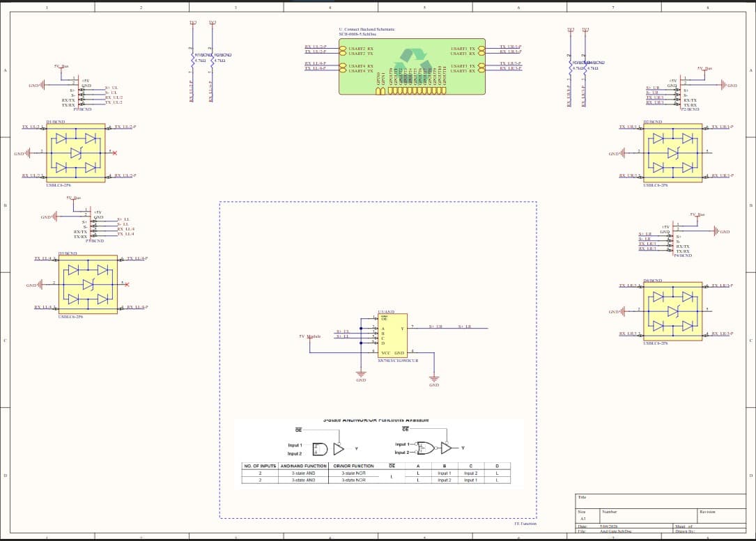Click the S+_UR net label on U1 output
The height and width of the screenshot is (541, 756).
point(435,327)
